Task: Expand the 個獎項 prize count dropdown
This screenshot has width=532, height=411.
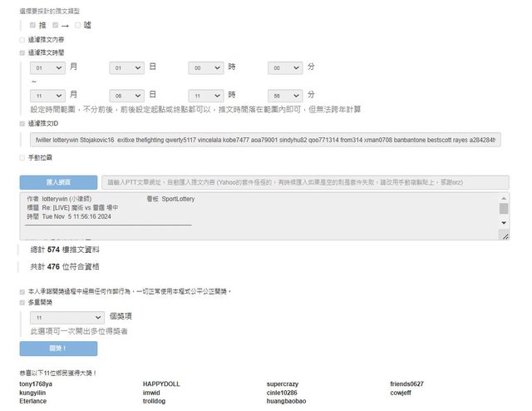Action: 66,317
